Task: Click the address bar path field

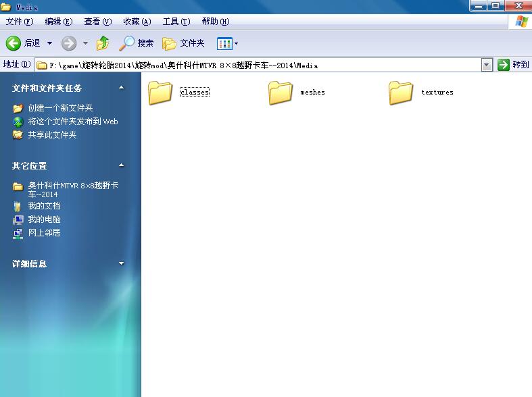Action: coord(258,65)
